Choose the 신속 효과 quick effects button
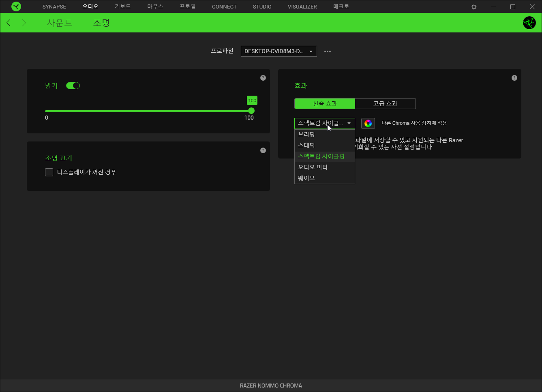Screen dimensions: 542x392 tap(325, 104)
